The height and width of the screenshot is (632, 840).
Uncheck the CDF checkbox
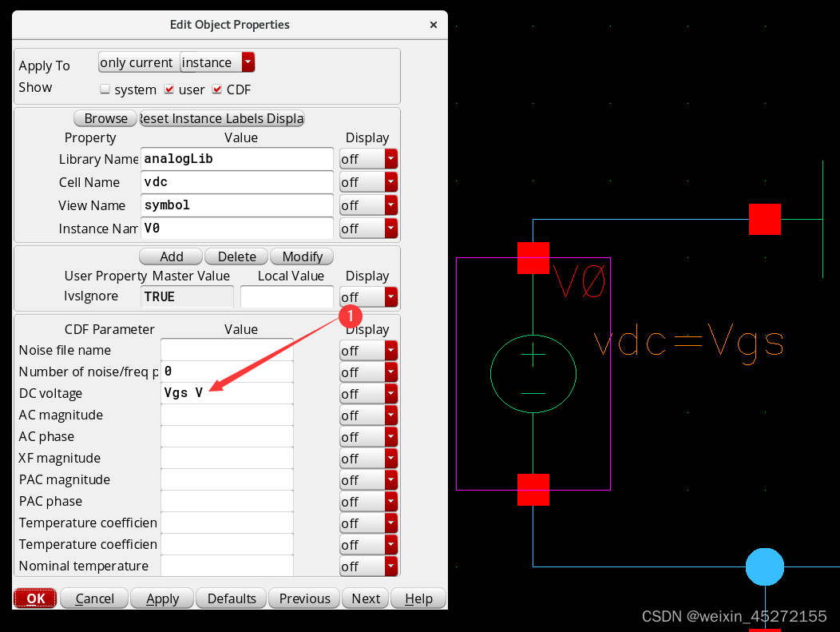coord(217,89)
